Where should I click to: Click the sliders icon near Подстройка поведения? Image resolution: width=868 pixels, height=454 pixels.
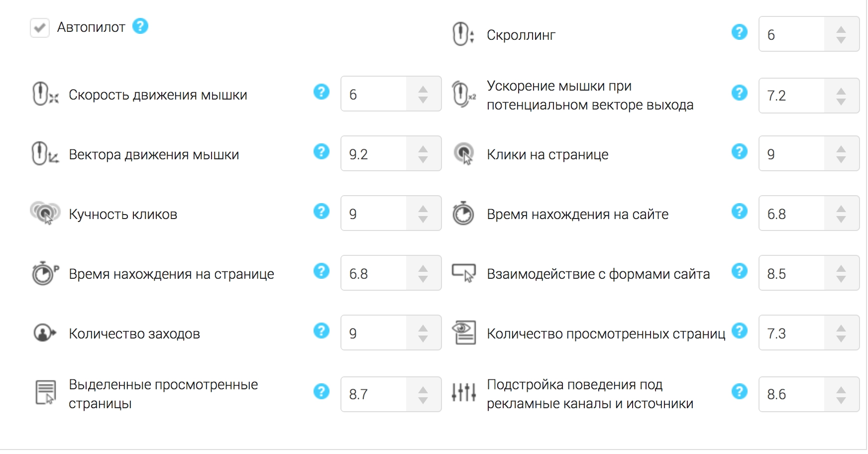(x=463, y=393)
